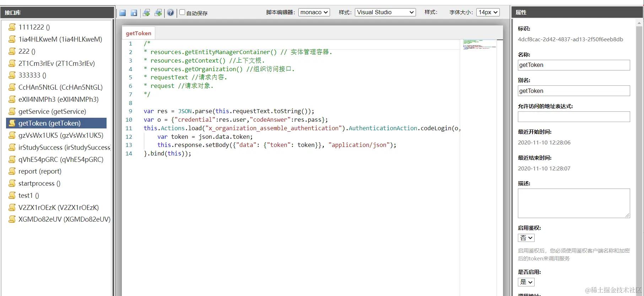
Task: Click the script icon beside 1111222
Action: tap(12, 27)
